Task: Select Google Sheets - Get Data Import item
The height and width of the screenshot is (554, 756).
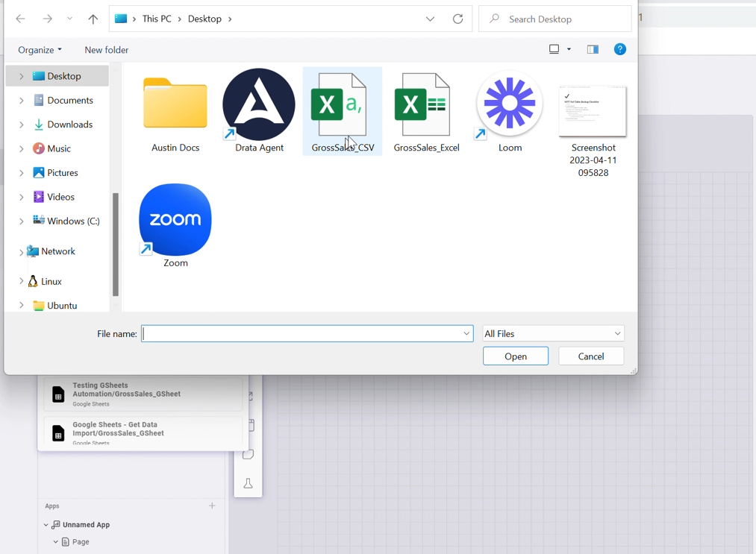Action: click(x=143, y=432)
